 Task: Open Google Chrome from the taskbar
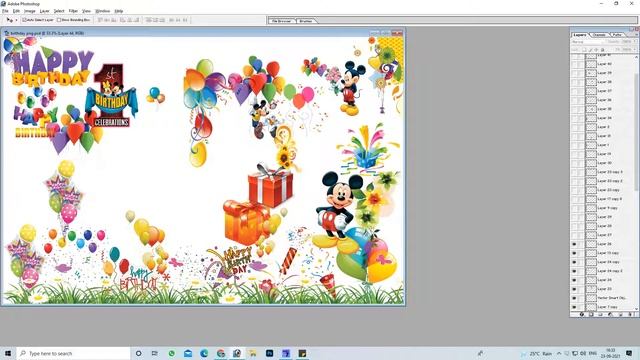(220, 353)
